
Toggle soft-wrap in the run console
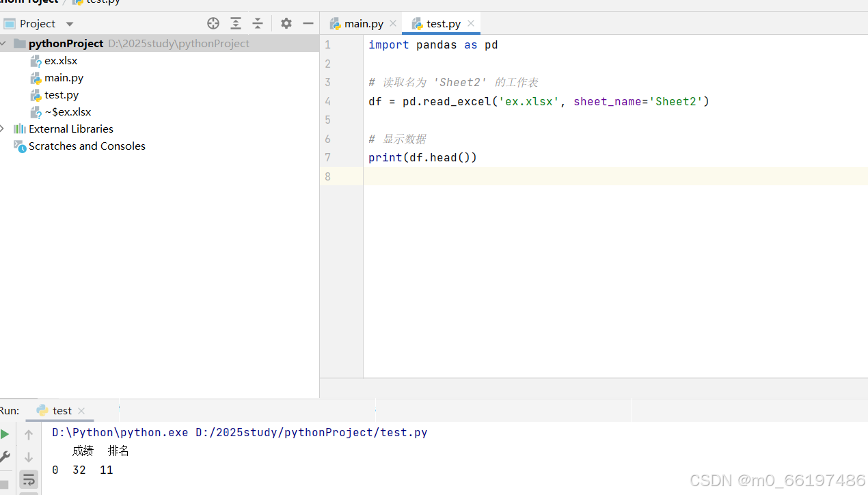coord(28,479)
